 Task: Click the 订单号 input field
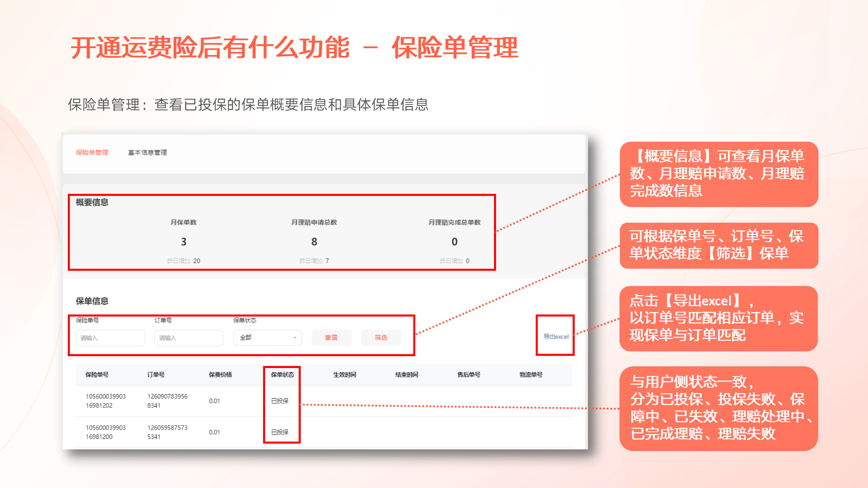[x=189, y=338]
